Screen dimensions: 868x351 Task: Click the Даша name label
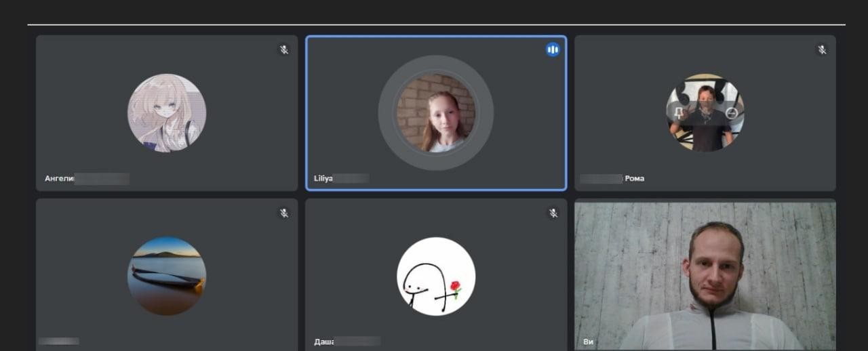pyautogui.click(x=324, y=342)
